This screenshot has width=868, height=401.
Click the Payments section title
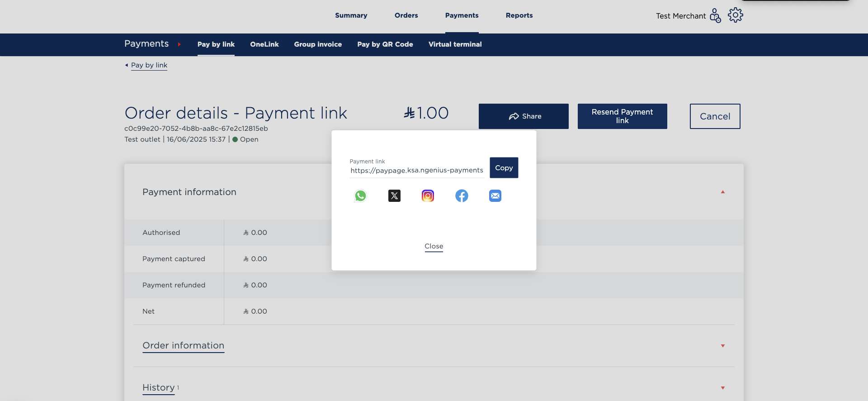pos(146,43)
